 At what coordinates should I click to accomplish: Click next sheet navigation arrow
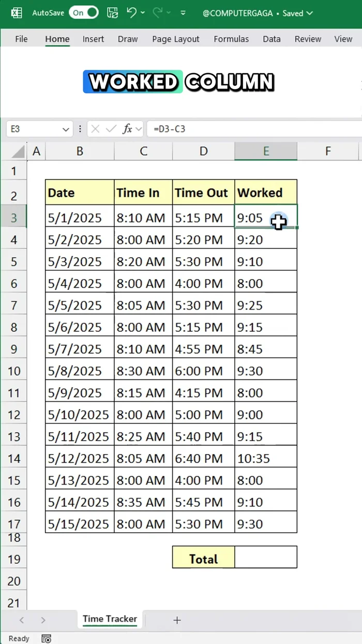43,620
